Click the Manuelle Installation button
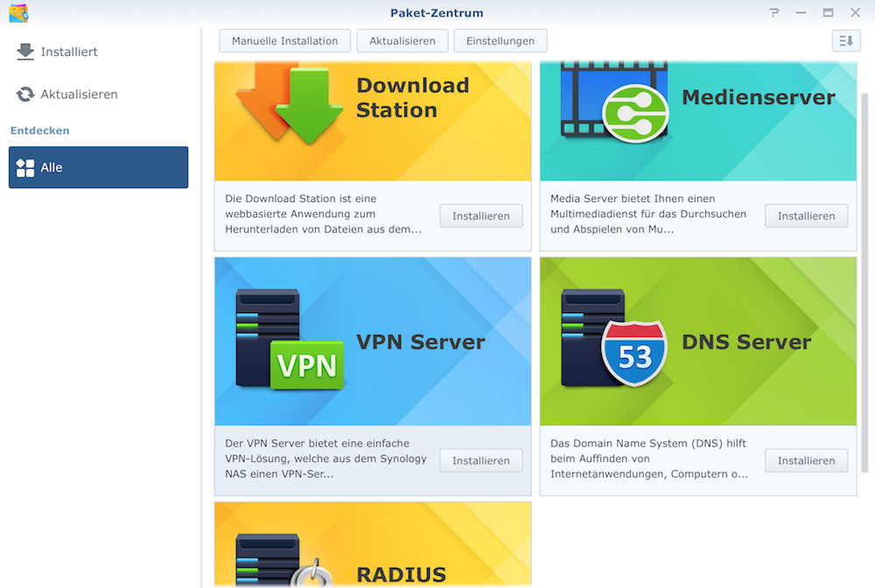 [x=284, y=41]
